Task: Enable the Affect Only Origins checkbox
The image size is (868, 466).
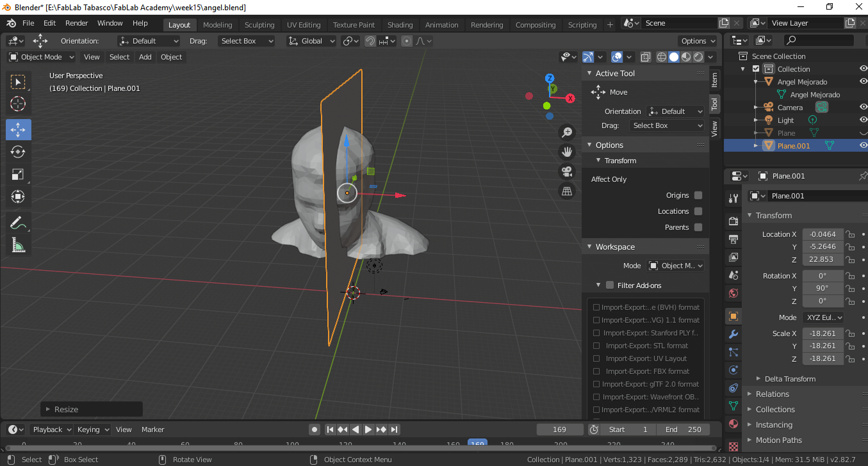Action: 698,195
